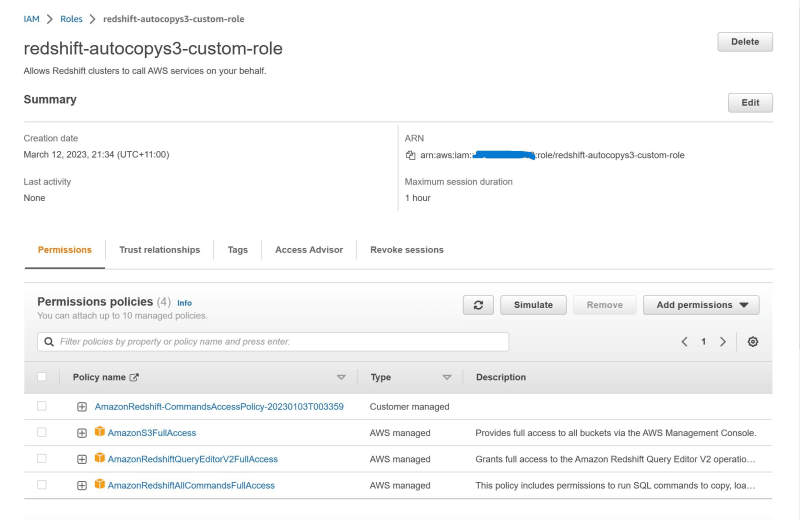Click the Query Editor V2 description text
The width and height of the screenshot is (800, 520).
click(x=615, y=459)
